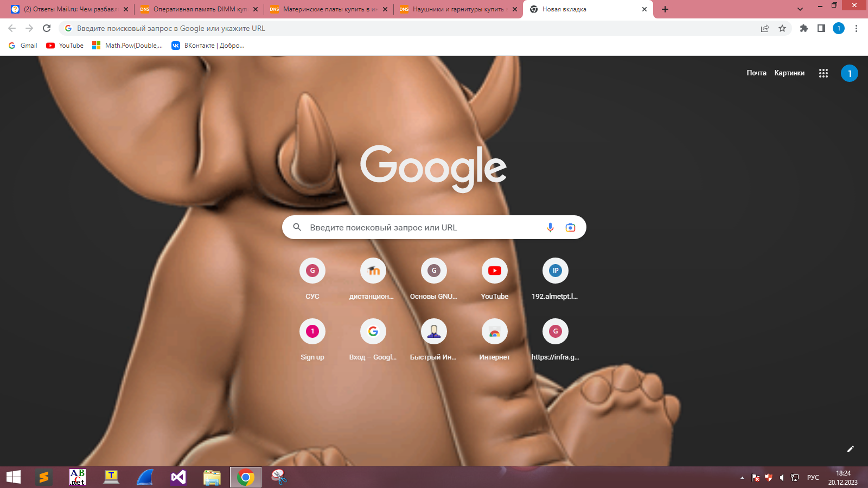Open the СУС shortcut
This screenshot has height=488, width=868.
(x=312, y=279)
